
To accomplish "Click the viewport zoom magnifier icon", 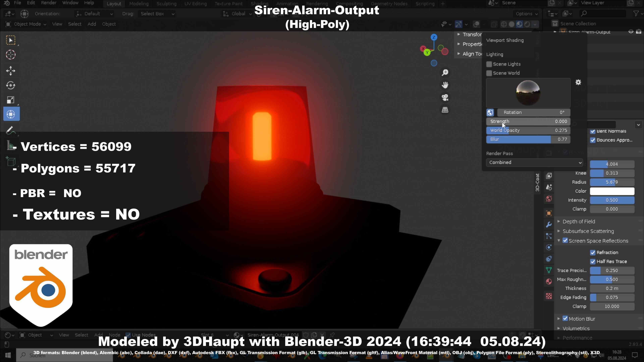I will click(445, 73).
